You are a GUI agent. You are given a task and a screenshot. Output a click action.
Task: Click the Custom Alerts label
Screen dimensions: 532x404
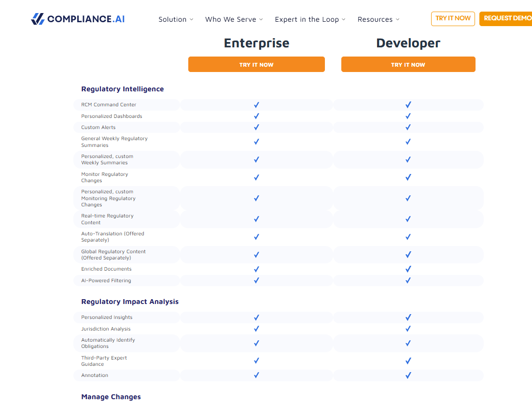point(98,127)
